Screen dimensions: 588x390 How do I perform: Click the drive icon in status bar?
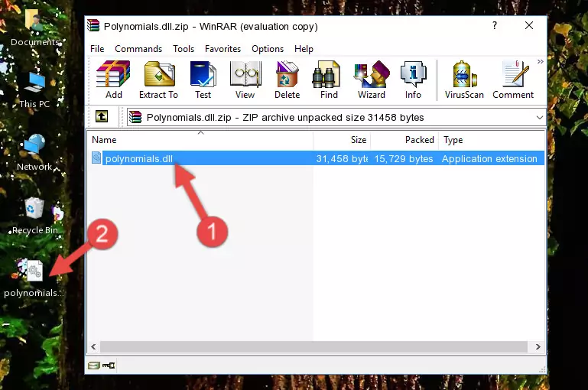coord(94,366)
